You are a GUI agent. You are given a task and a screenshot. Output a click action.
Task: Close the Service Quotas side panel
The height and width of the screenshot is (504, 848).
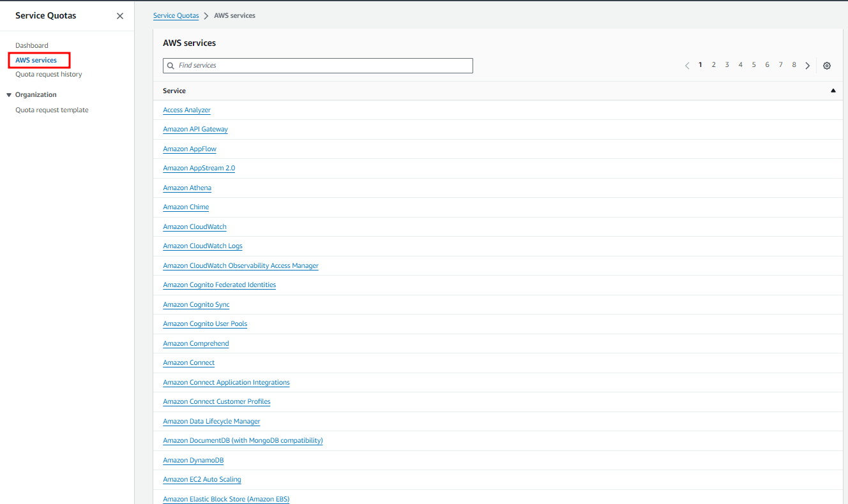[120, 16]
